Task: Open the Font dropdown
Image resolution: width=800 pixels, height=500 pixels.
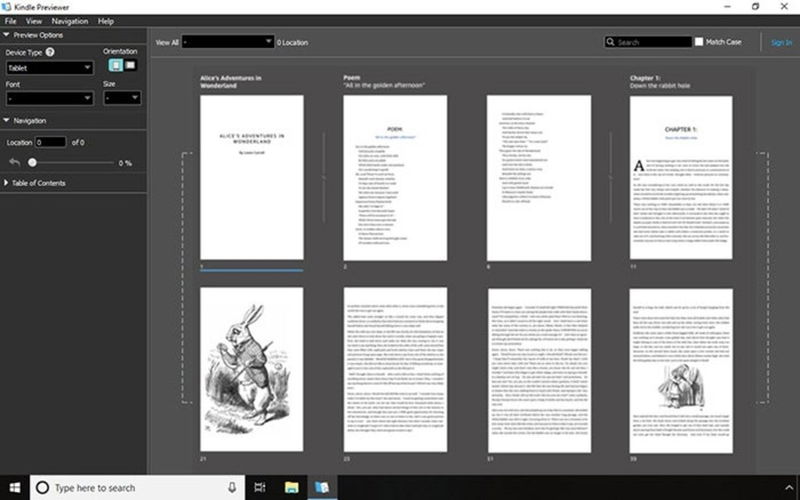Action: point(48,99)
